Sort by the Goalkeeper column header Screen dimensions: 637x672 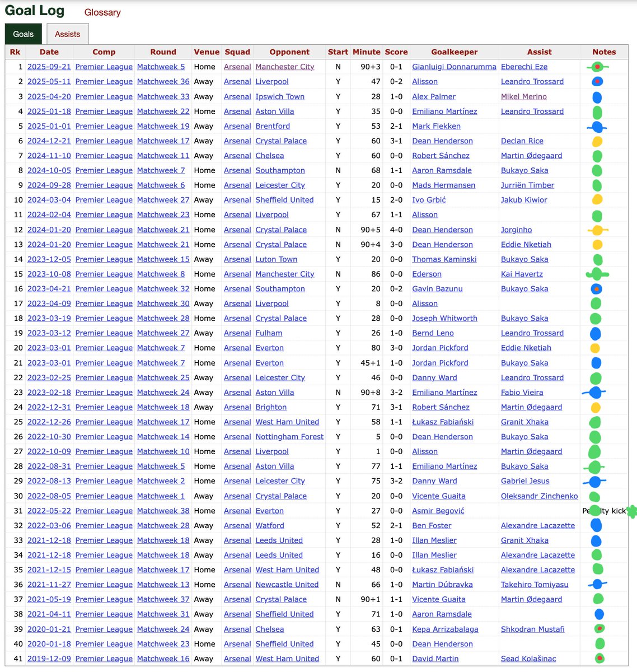click(455, 52)
